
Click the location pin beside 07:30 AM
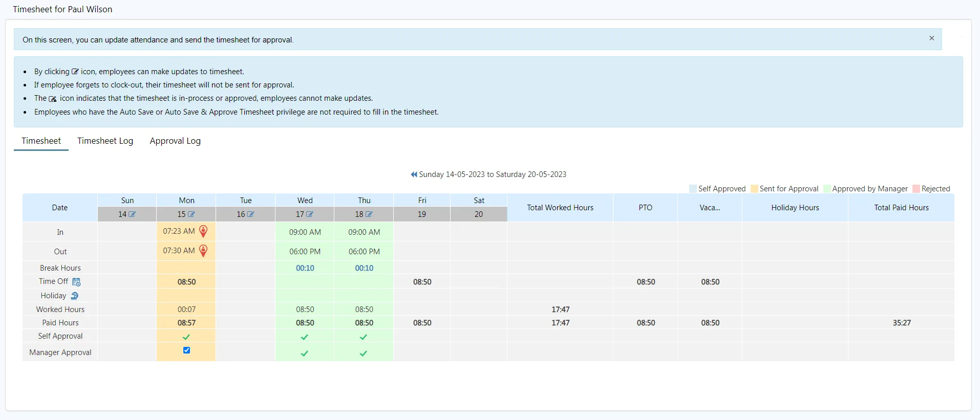(x=203, y=251)
